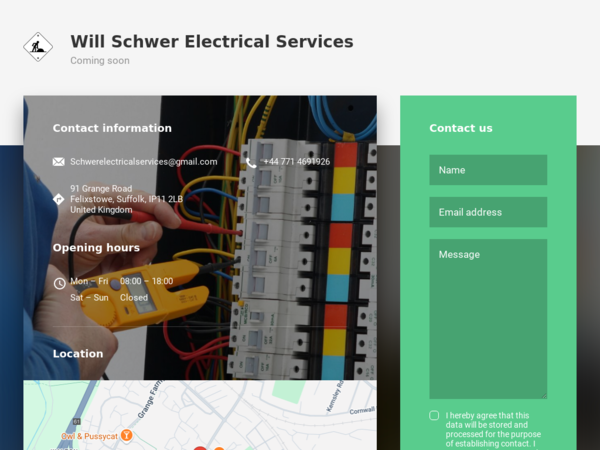Click the 'Coming soon' subtitle text
Image resolution: width=600 pixels, height=450 pixels.
coord(100,60)
